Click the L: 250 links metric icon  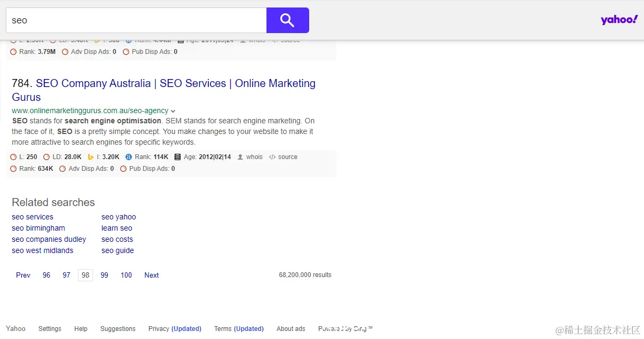[14, 157]
